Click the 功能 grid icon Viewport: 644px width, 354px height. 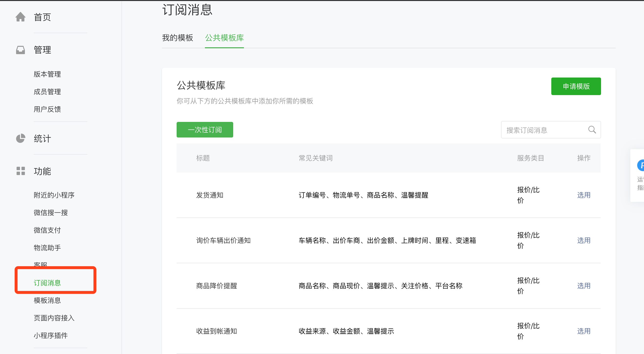(20, 171)
